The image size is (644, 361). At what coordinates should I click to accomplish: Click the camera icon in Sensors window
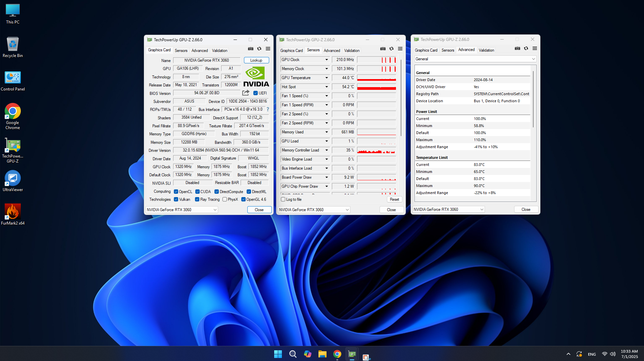[383, 49]
